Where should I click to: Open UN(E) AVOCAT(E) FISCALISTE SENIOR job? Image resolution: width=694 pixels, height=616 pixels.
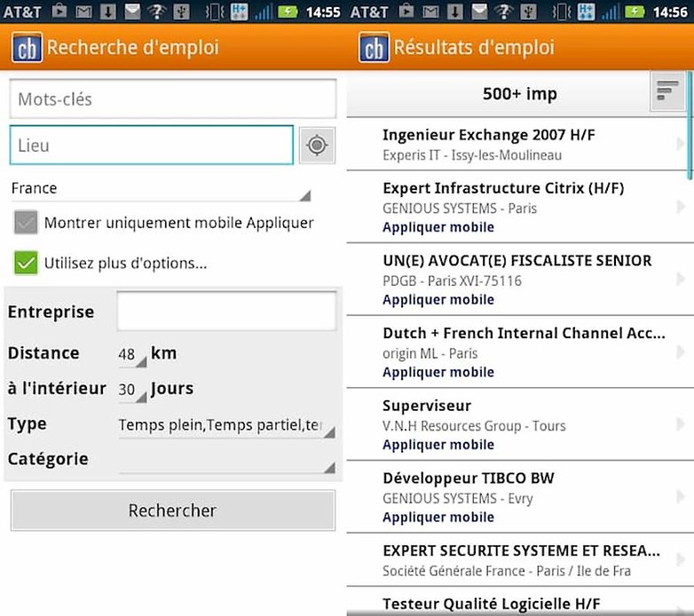click(520, 280)
